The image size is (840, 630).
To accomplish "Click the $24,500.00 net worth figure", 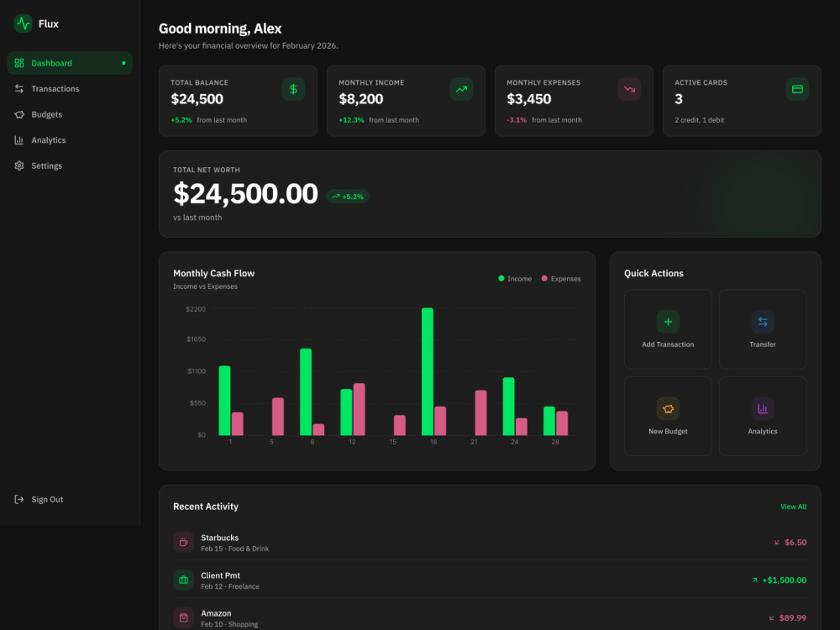I will pos(245,194).
